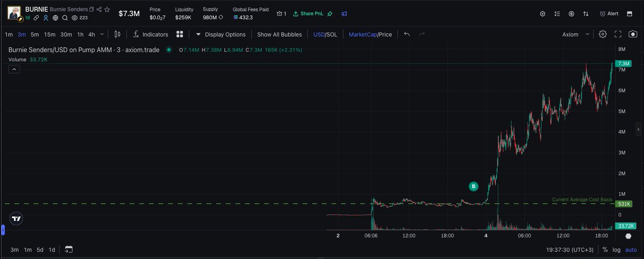This screenshot has height=259, width=644.
Task: Click the magnifier search icon under BURNIE
Action: point(65,18)
